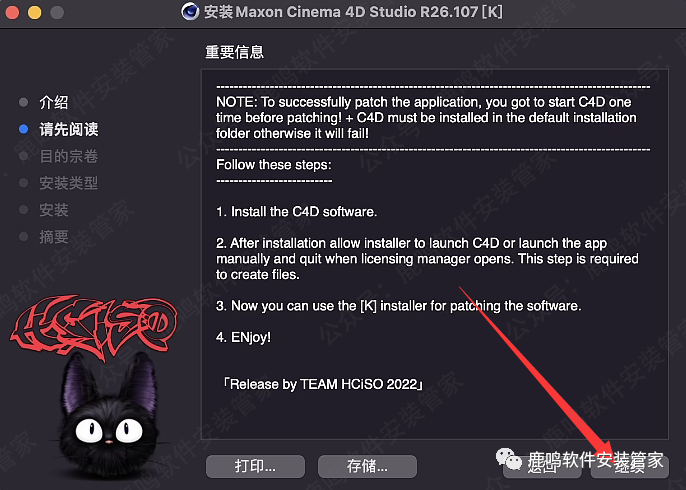Viewport: 686px width, 490px height.
Task: Close the installer with the red button
Action: coord(12,12)
